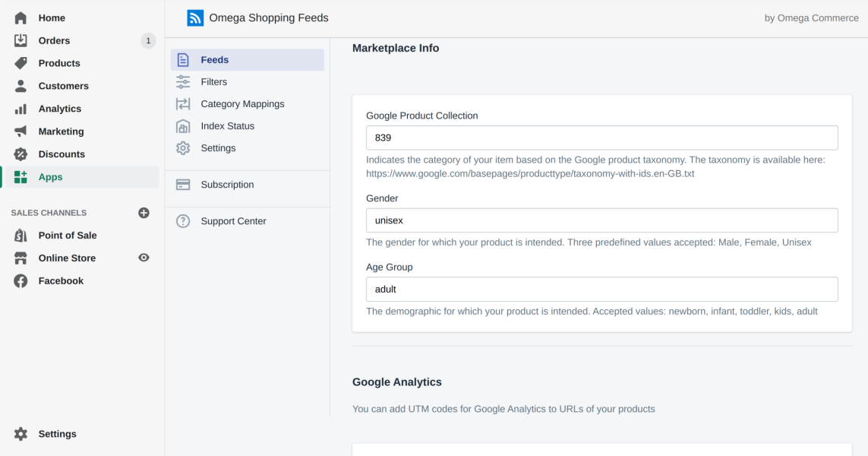
Task: Click the 'by Omega Commerce' text
Action: coord(812,17)
